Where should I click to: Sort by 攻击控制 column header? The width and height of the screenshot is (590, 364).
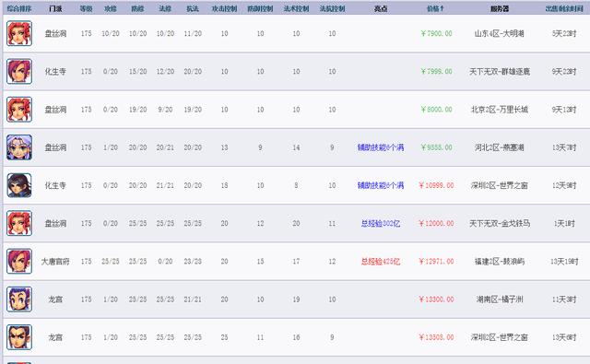pos(224,8)
